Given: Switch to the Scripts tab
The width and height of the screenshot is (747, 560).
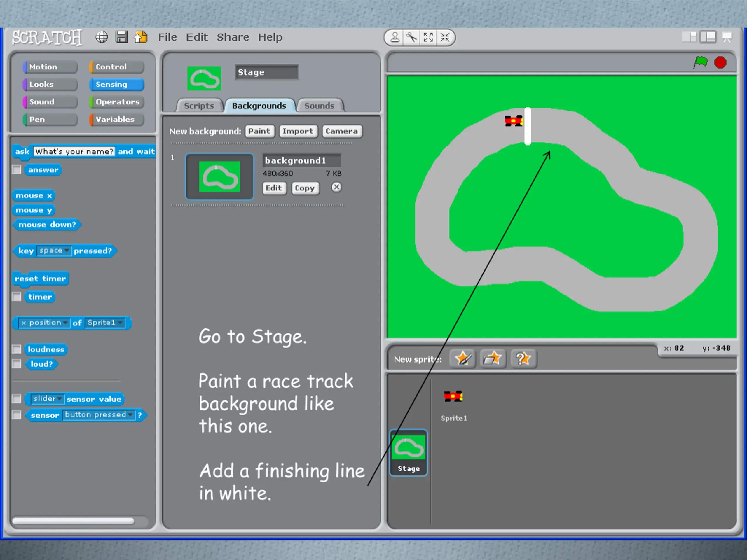Looking at the screenshot, I should [199, 106].
